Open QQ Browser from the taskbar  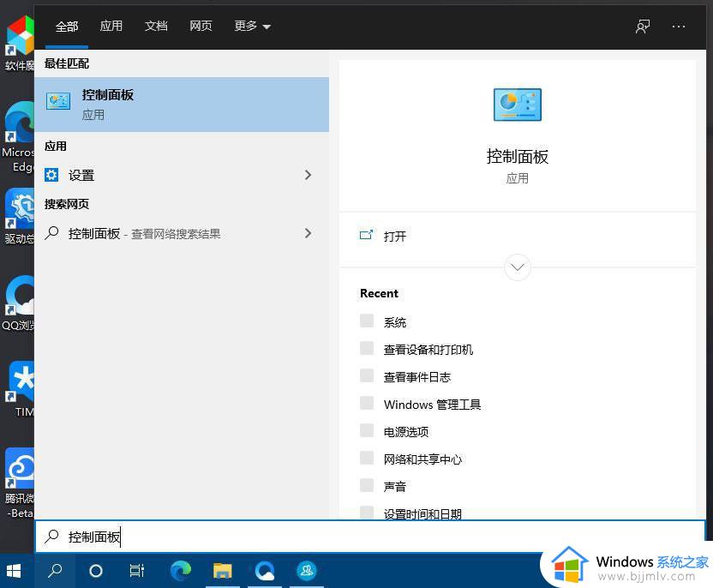[264, 571]
